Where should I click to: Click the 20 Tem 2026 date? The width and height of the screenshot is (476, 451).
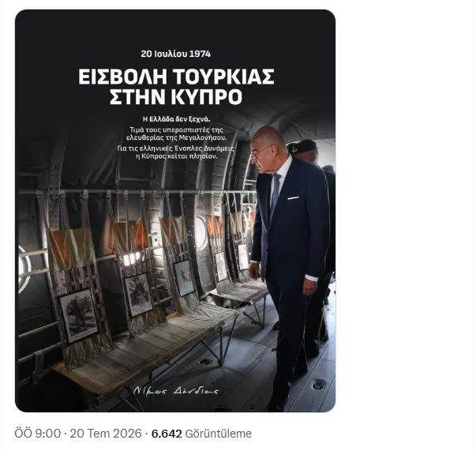[x=106, y=434]
